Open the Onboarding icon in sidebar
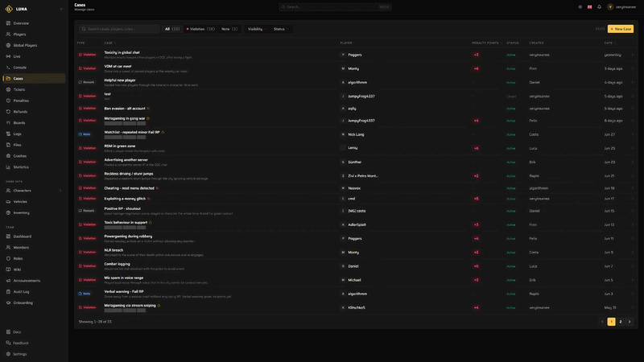644x362 pixels. [x=8, y=303]
